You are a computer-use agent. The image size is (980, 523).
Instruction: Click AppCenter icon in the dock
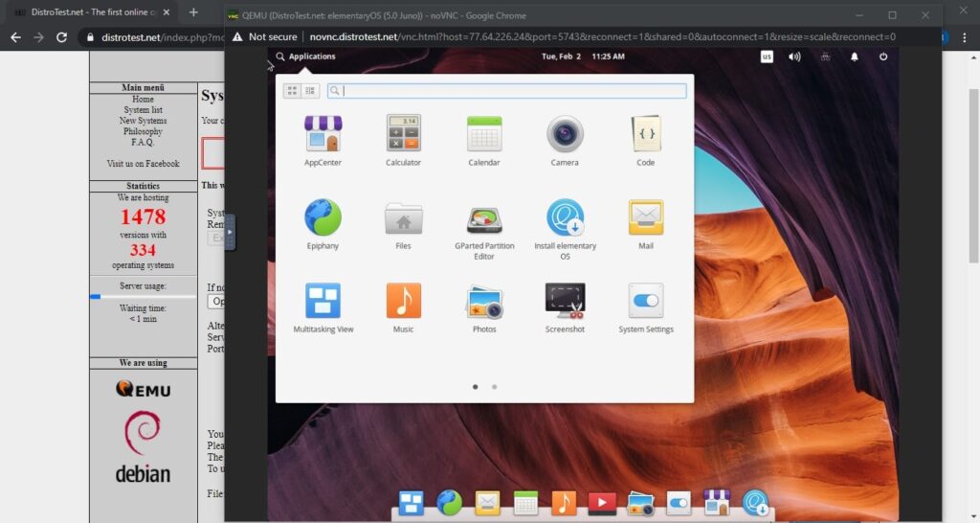coord(716,502)
